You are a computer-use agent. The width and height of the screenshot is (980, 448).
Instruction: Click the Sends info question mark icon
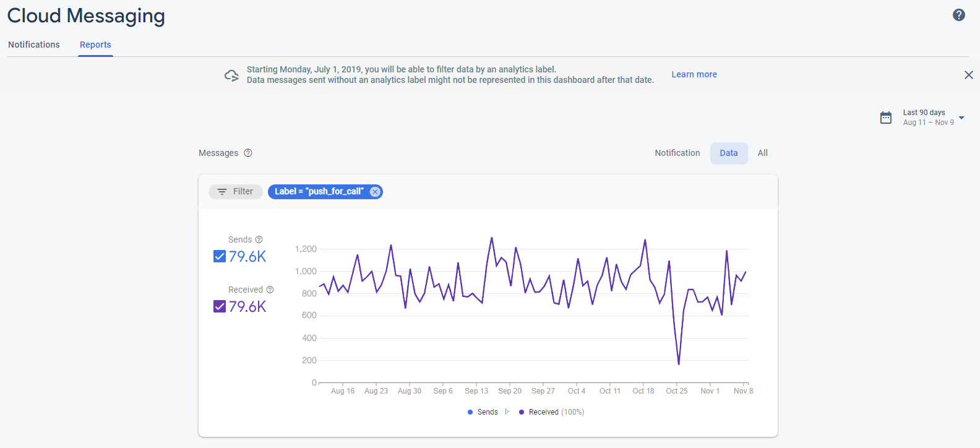[259, 239]
